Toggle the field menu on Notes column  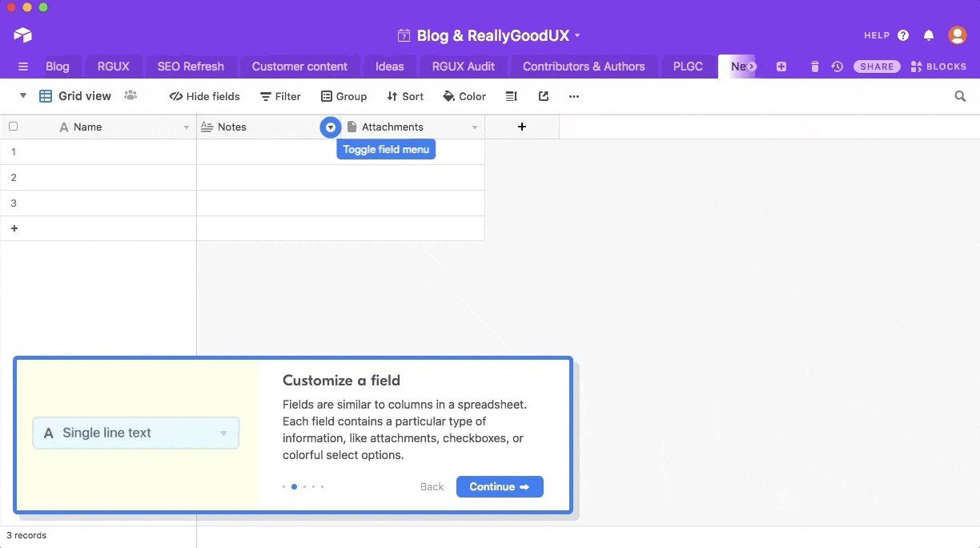tap(331, 127)
